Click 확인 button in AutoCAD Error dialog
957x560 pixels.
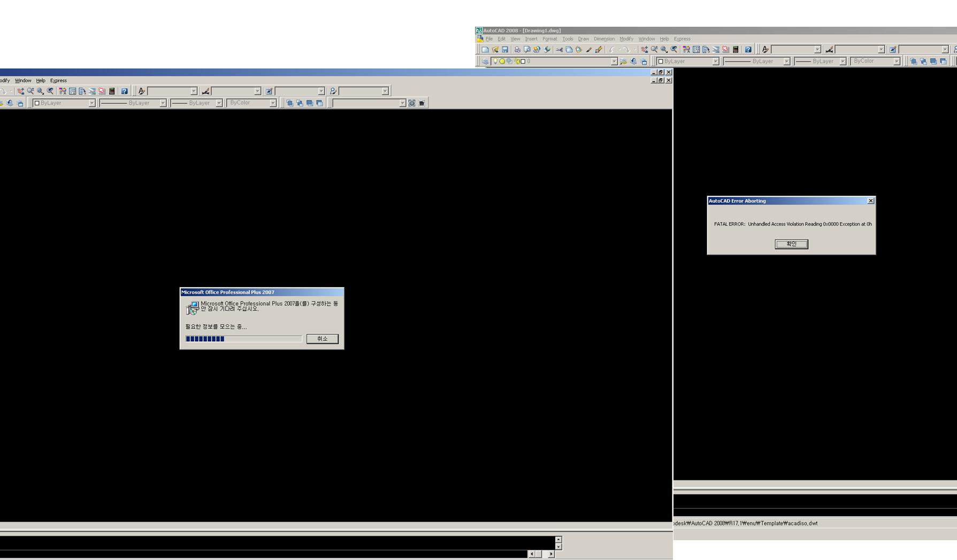click(x=791, y=244)
